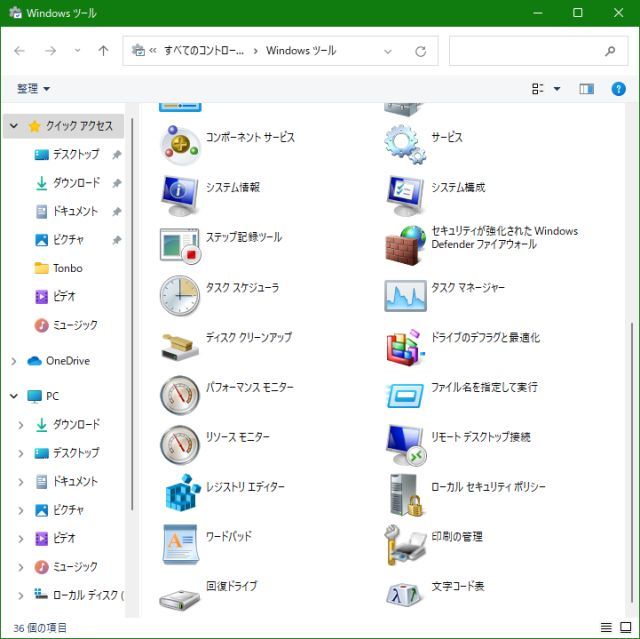The height and width of the screenshot is (639, 640).
Task: Select the ステップ記録ツール icon
Action: [x=180, y=246]
